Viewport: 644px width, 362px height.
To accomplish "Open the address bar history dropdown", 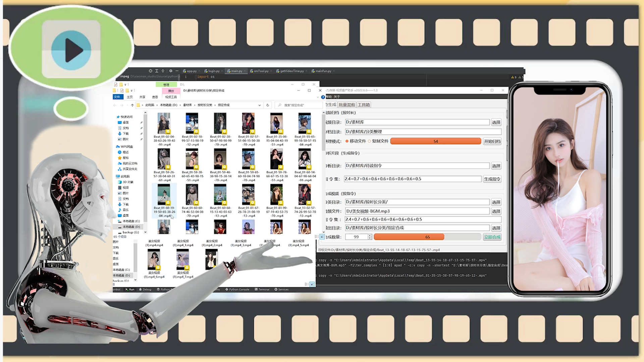I will tap(259, 105).
